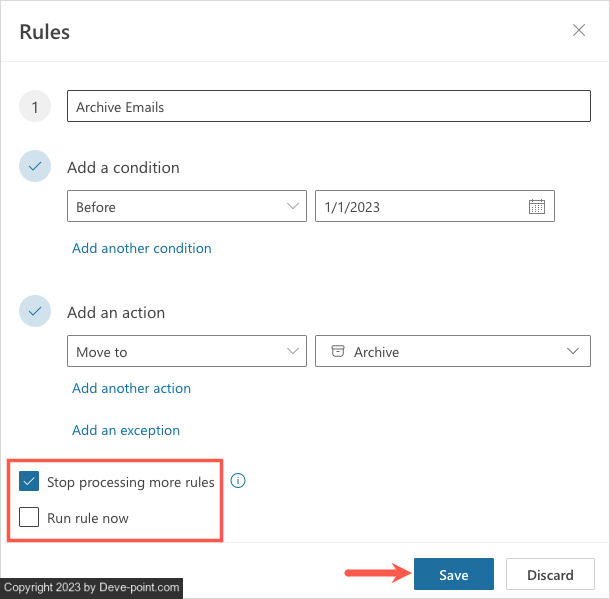Click the action step checkmark circle
The image size is (610, 599).
point(34,312)
